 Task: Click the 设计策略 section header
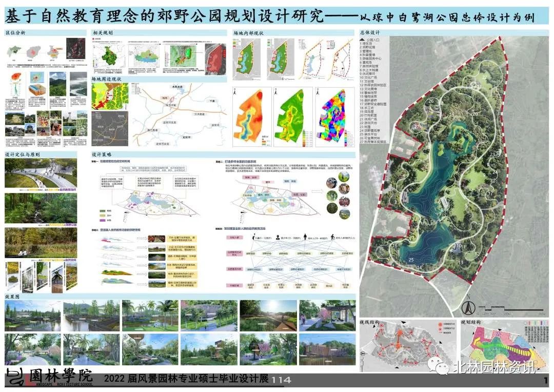tap(102, 154)
